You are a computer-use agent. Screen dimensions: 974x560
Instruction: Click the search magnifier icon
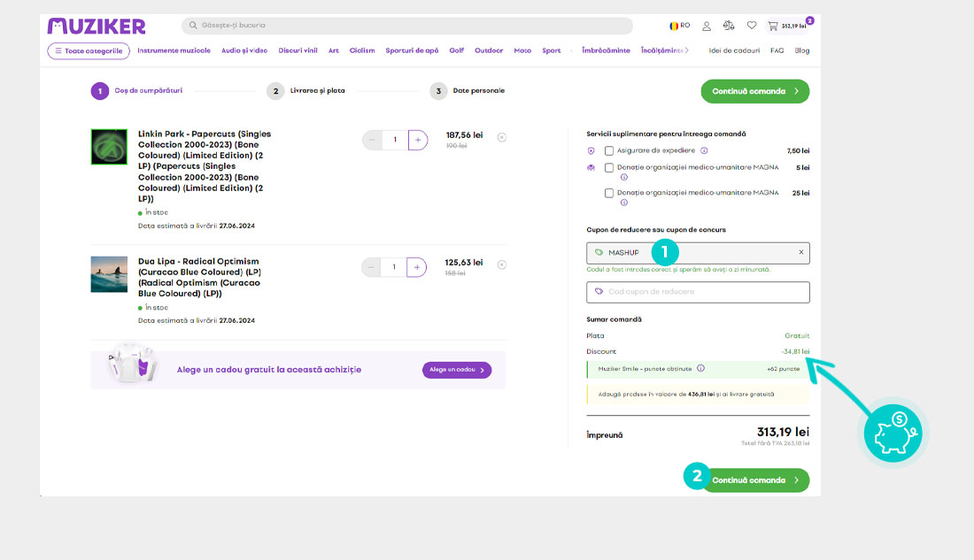[193, 26]
